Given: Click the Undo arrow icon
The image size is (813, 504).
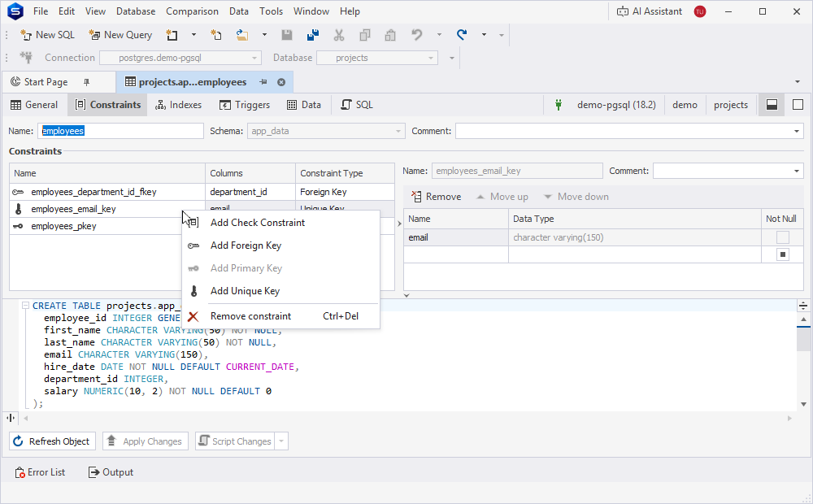Looking at the screenshot, I should pyautogui.click(x=417, y=35).
